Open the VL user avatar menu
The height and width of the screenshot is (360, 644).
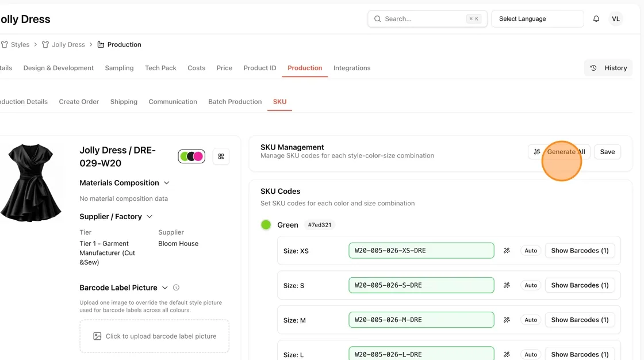[x=615, y=19]
